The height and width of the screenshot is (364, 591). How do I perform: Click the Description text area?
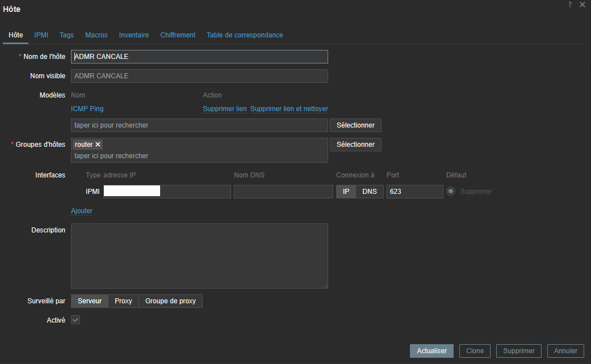199,256
